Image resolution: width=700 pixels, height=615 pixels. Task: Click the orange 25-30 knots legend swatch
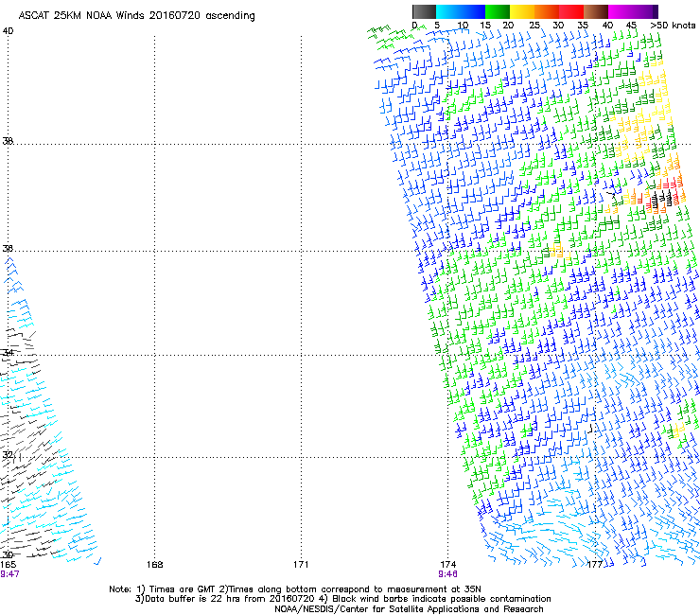click(x=547, y=11)
